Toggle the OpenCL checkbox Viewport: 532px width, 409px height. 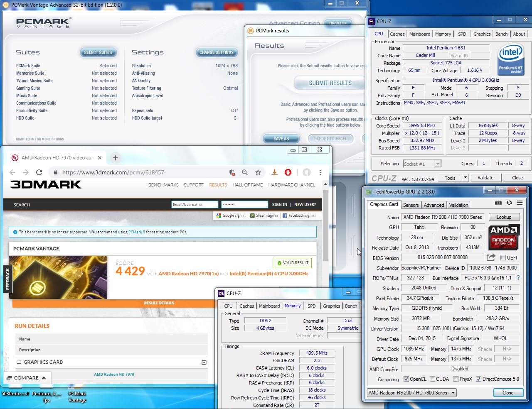406,379
